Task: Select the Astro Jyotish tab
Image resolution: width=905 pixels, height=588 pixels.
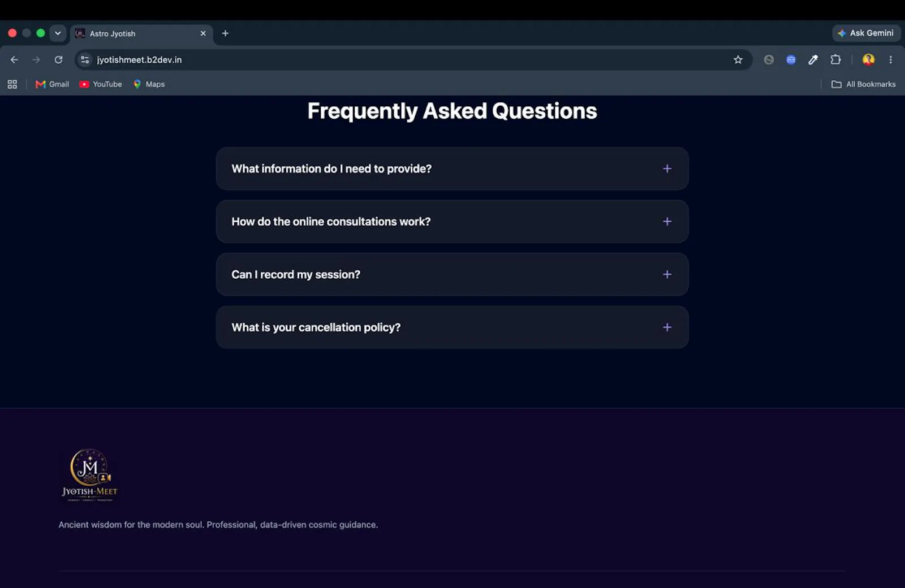Action: click(141, 33)
